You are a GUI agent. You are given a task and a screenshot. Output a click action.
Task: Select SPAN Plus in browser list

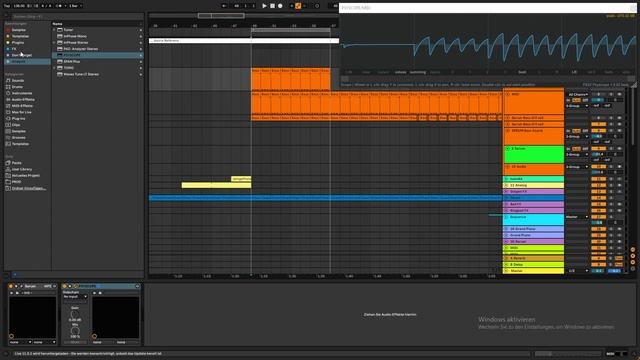coord(72,62)
